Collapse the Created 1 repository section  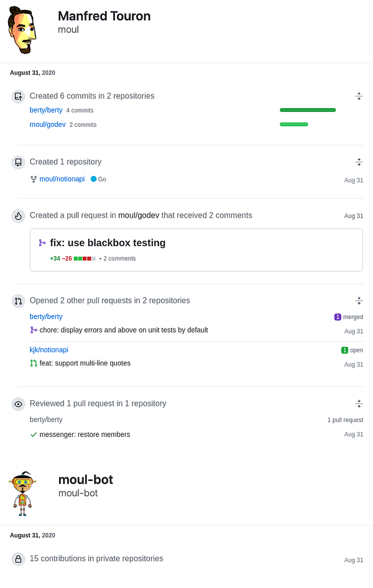(x=359, y=162)
